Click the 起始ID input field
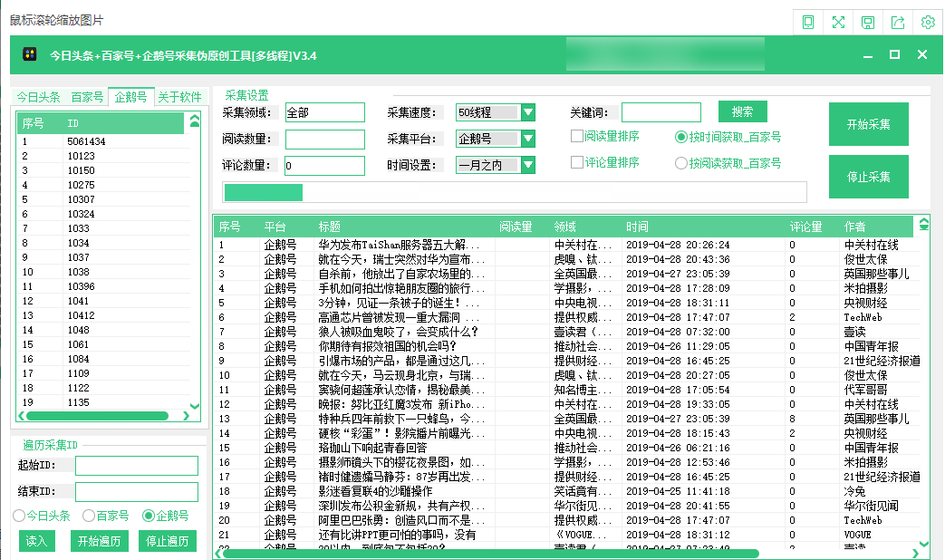The height and width of the screenshot is (560, 945). (137, 466)
